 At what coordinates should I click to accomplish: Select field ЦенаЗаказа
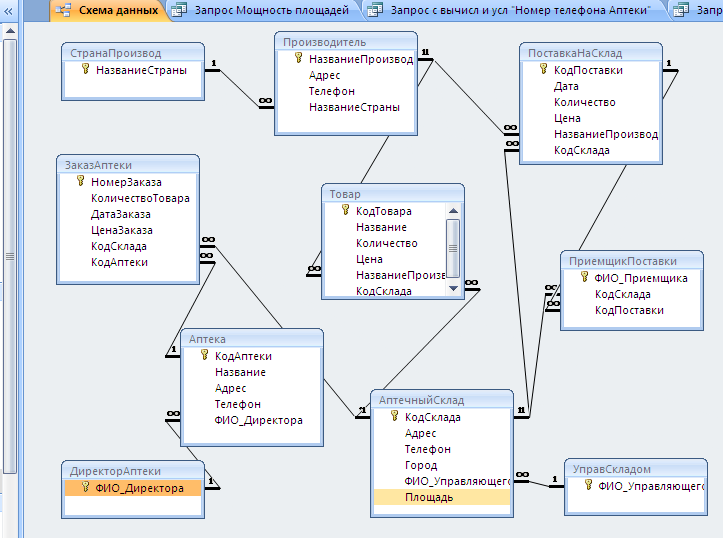(122, 230)
